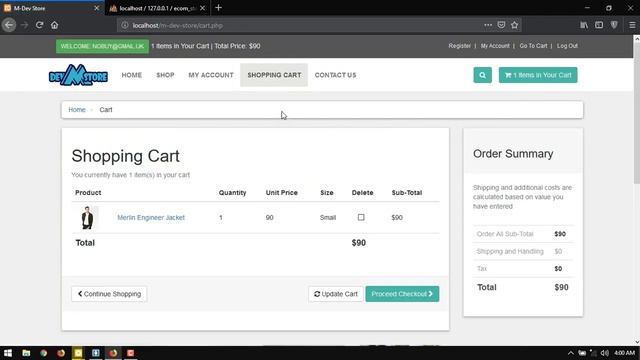
Task: Click the Update Cart button
Action: (x=336, y=294)
